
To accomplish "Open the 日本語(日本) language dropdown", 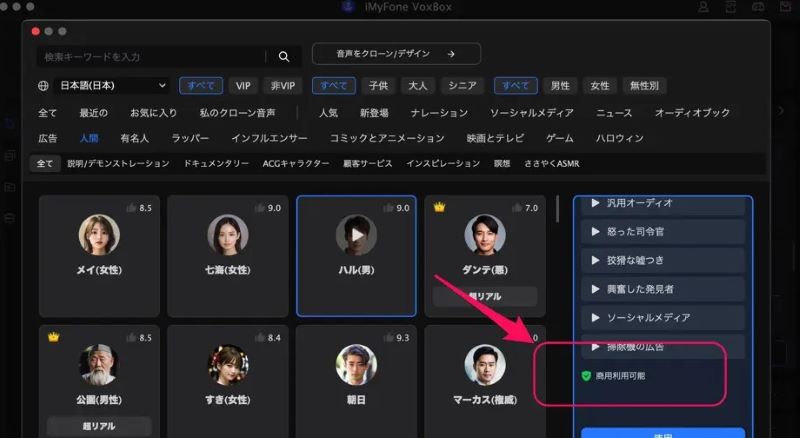I will tap(112, 86).
